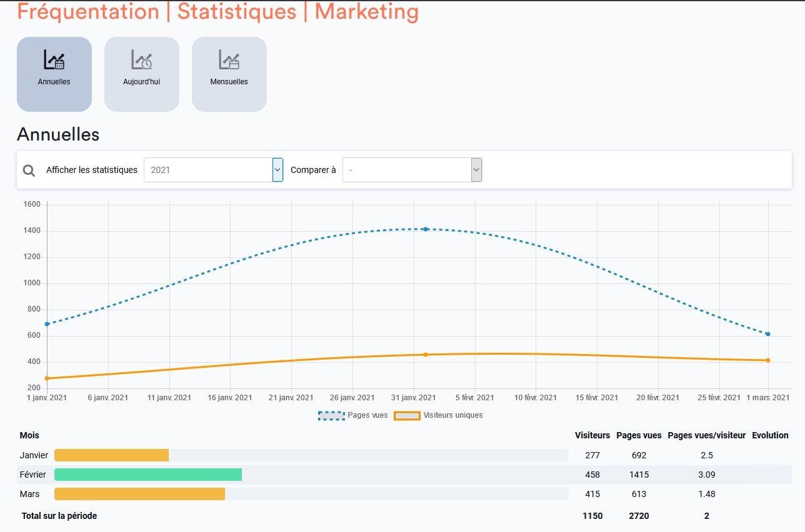Click the Pages vues point at 1 janv. 2021
This screenshot has width=805, height=532.
tap(47, 324)
